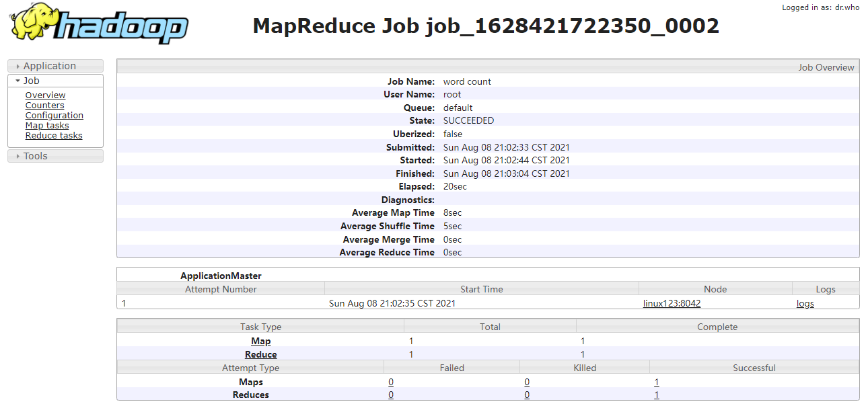Open the Overview link in sidebar
Image resolution: width=868 pixels, height=402 pixels.
45,95
